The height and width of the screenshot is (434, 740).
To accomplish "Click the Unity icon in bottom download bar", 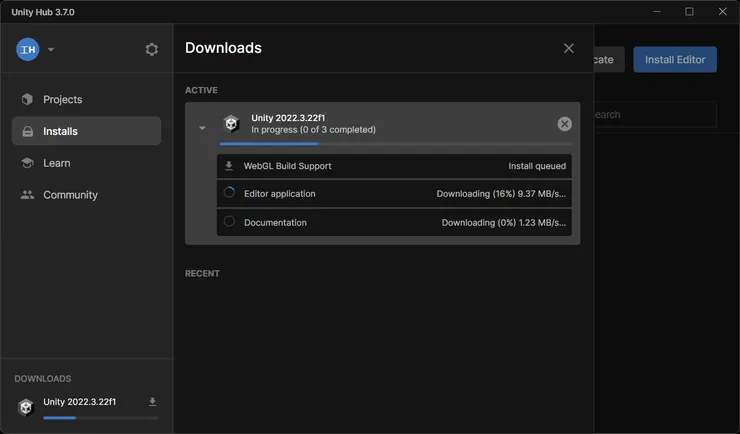I will tap(26, 407).
